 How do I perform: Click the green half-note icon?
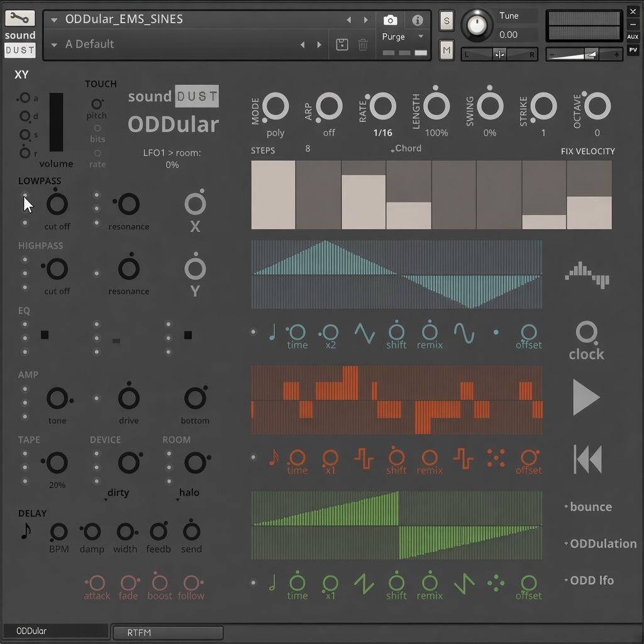pyautogui.click(x=272, y=582)
